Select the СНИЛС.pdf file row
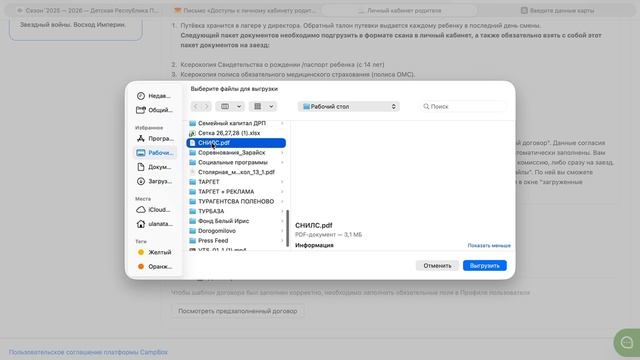This screenshot has width=640, height=360. point(236,143)
